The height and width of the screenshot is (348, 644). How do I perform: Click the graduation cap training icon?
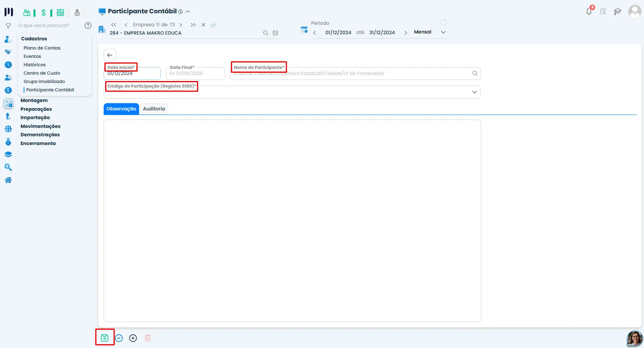[618, 11]
